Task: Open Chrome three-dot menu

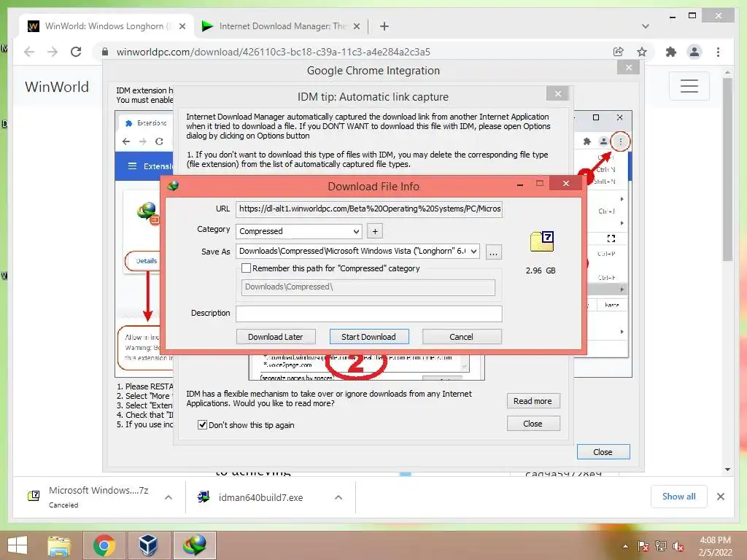Action: [718, 52]
